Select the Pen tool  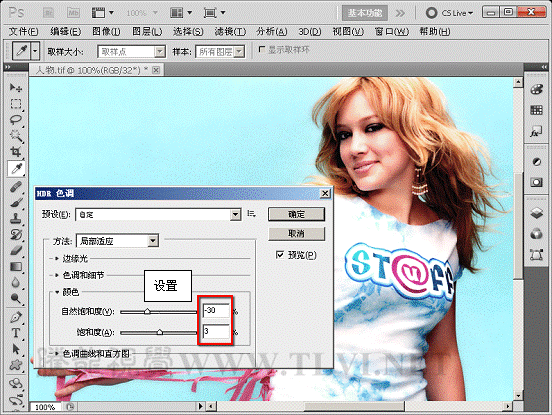(16, 317)
